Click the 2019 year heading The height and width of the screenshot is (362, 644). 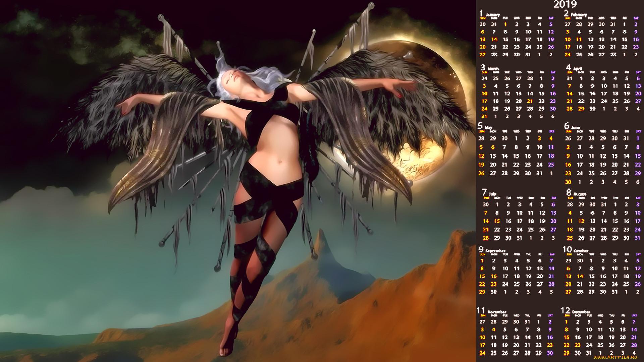coord(565,4)
